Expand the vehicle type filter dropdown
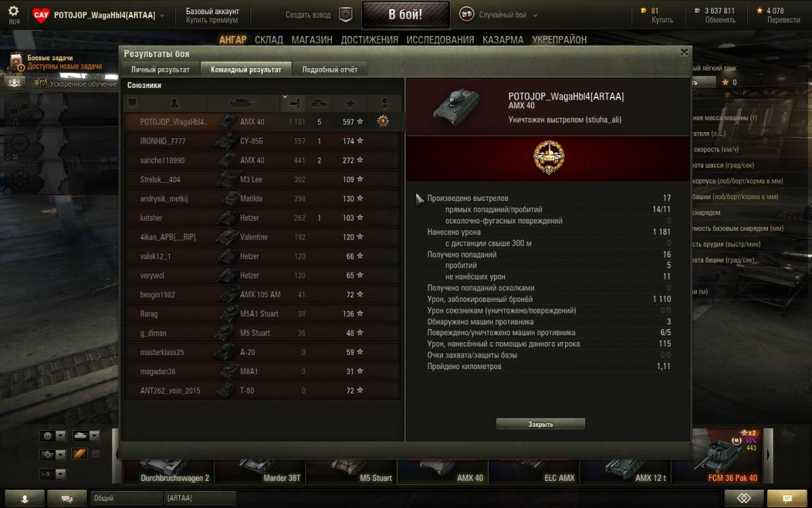The height and width of the screenshot is (508, 812). click(86, 436)
